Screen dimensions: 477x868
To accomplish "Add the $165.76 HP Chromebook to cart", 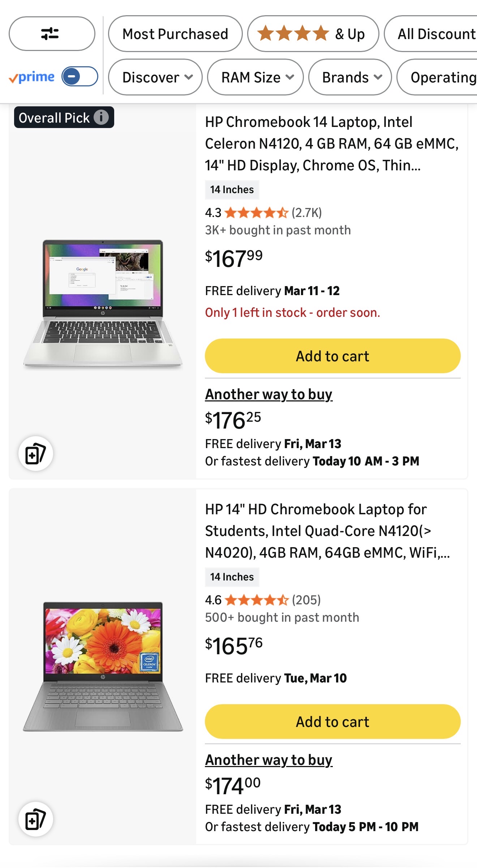I will (332, 722).
